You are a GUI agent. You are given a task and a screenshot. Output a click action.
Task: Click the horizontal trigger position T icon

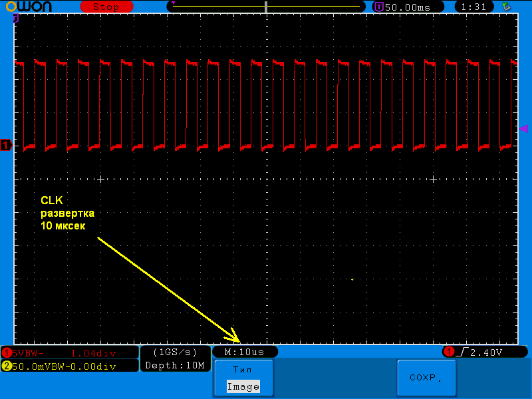click(378, 7)
